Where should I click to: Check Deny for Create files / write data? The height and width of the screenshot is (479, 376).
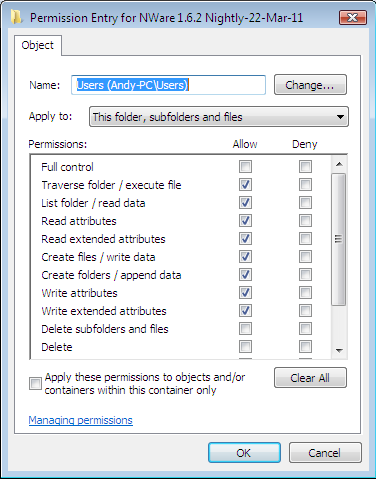tap(305, 257)
